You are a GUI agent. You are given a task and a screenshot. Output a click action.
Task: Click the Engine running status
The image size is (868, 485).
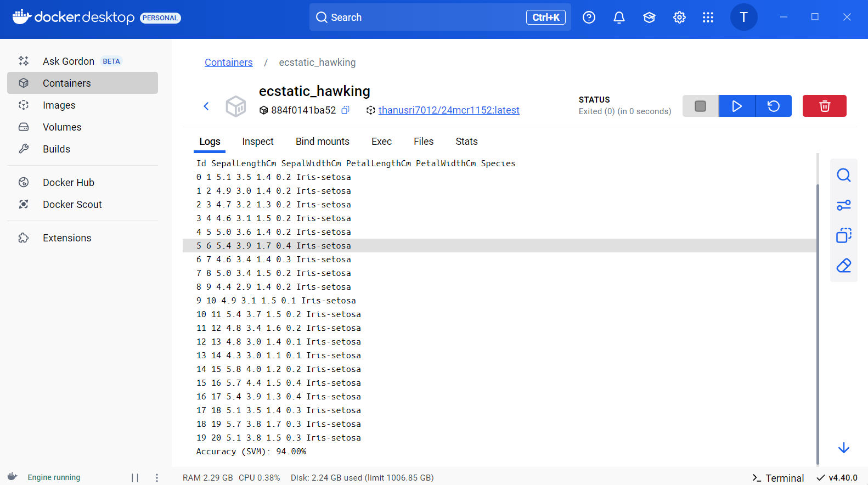(x=54, y=477)
